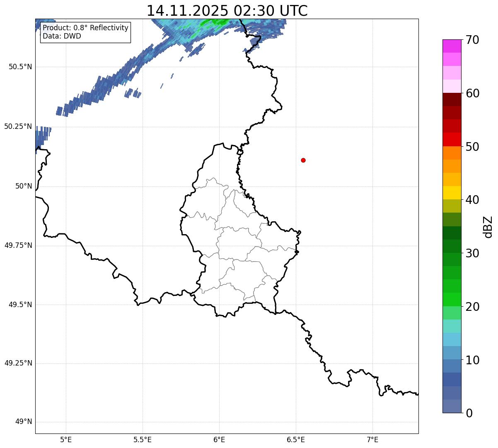Click the colorbar tick label 10
Image resolution: width=498 pixels, height=448 pixels.
click(472, 360)
